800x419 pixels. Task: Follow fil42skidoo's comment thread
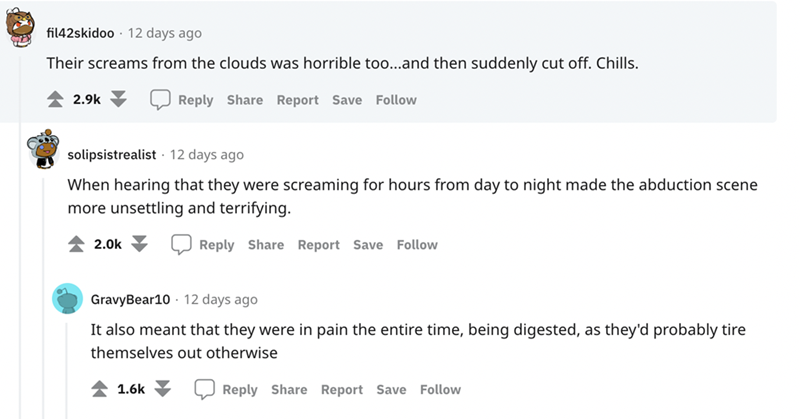[396, 100]
